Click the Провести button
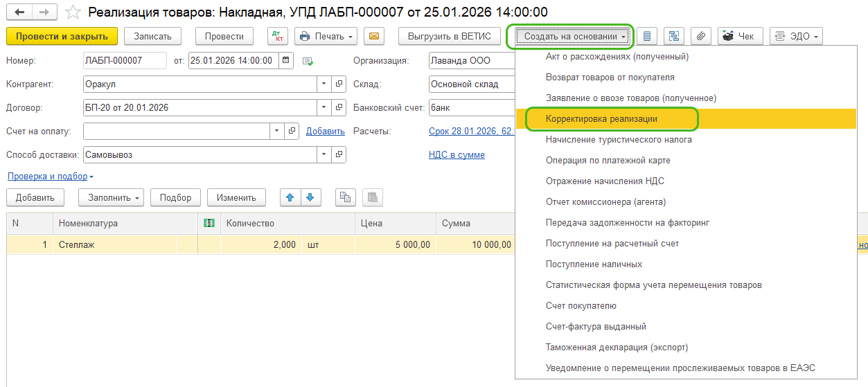This screenshot has width=868, height=387. coord(224,36)
